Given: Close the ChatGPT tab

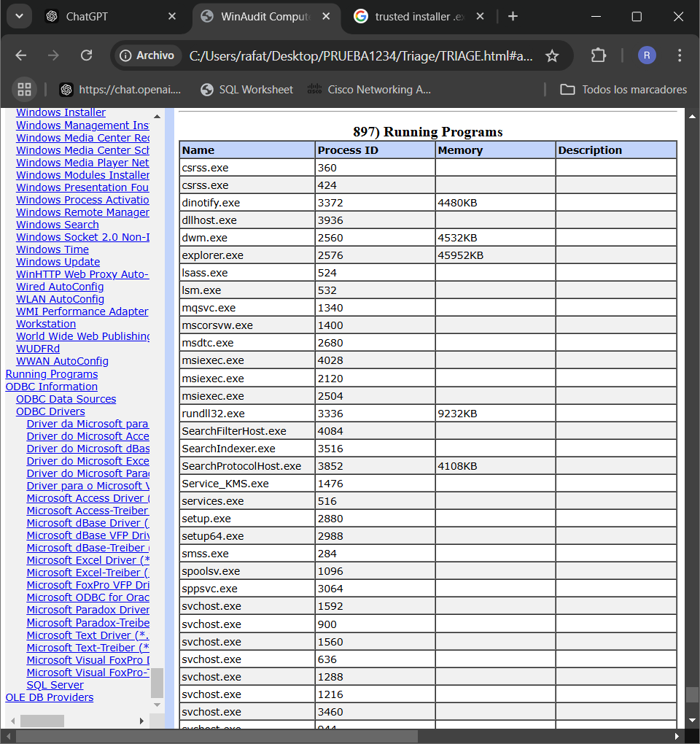Looking at the screenshot, I should tap(172, 17).
